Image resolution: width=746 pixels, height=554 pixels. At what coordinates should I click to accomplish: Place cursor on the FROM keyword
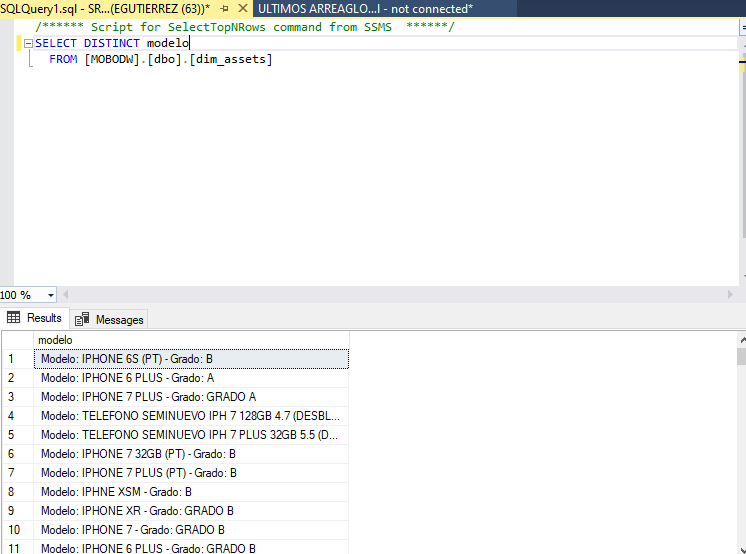(x=63, y=59)
